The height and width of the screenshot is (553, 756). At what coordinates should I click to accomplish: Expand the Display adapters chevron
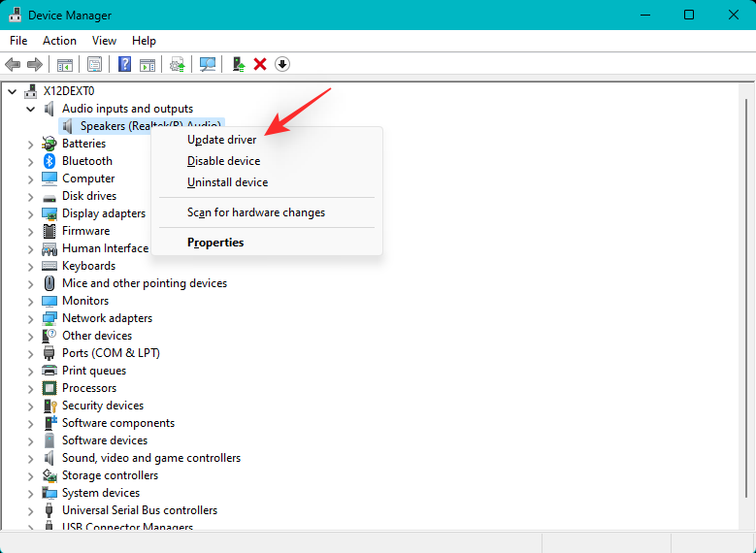point(30,214)
